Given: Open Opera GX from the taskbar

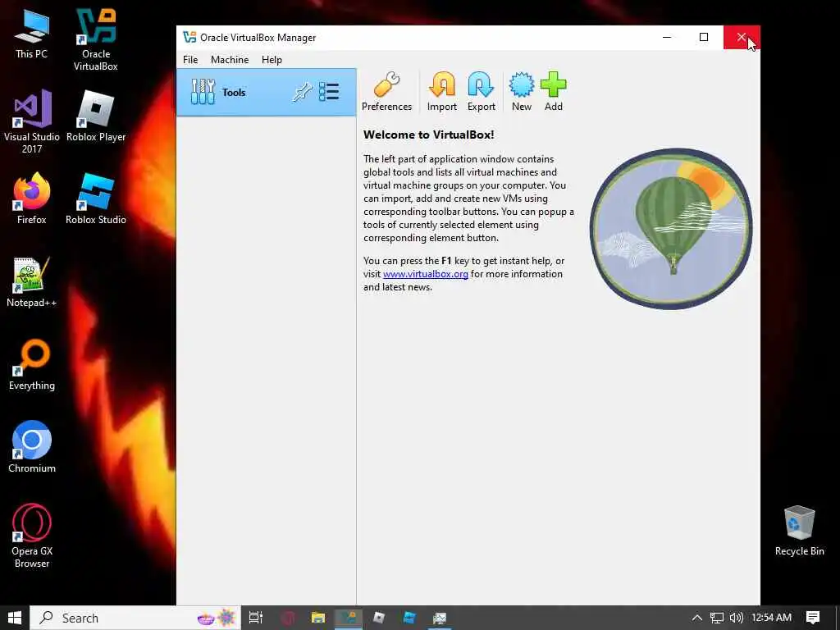Looking at the screenshot, I should (x=288, y=618).
